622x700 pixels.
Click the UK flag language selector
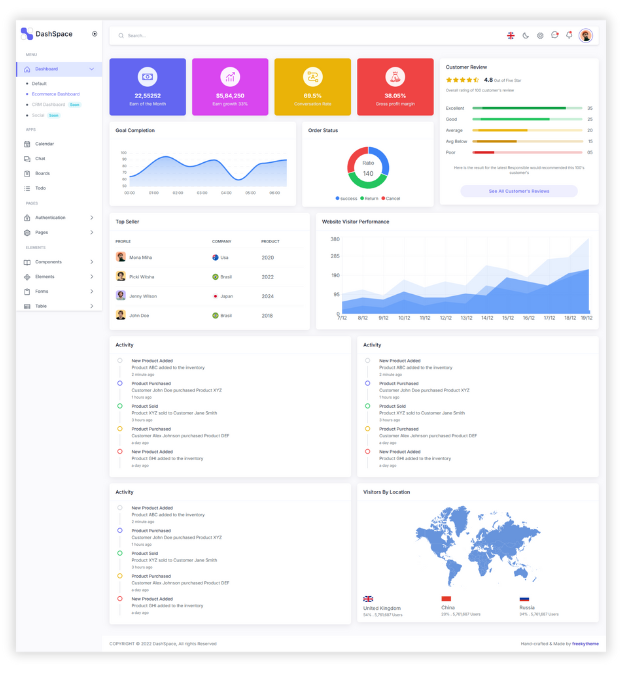(510, 35)
